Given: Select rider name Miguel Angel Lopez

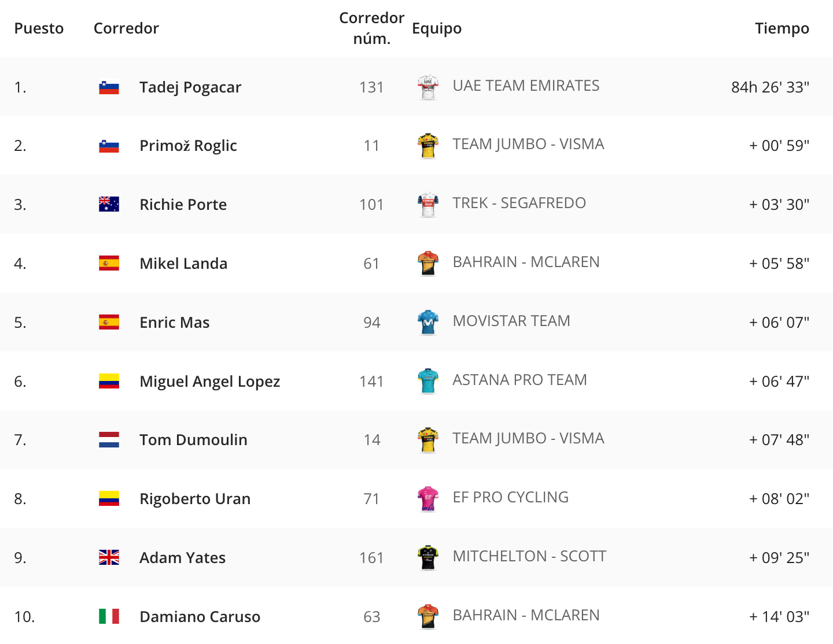Looking at the screenshot, I should point(209,382).
